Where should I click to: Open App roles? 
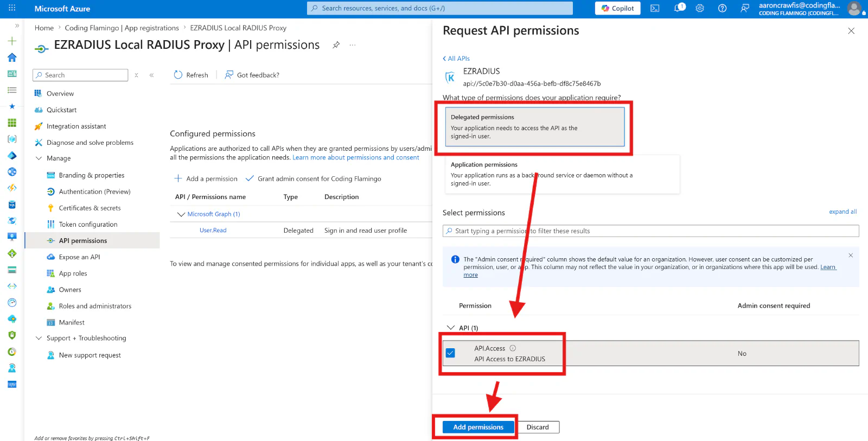[73, 273]
